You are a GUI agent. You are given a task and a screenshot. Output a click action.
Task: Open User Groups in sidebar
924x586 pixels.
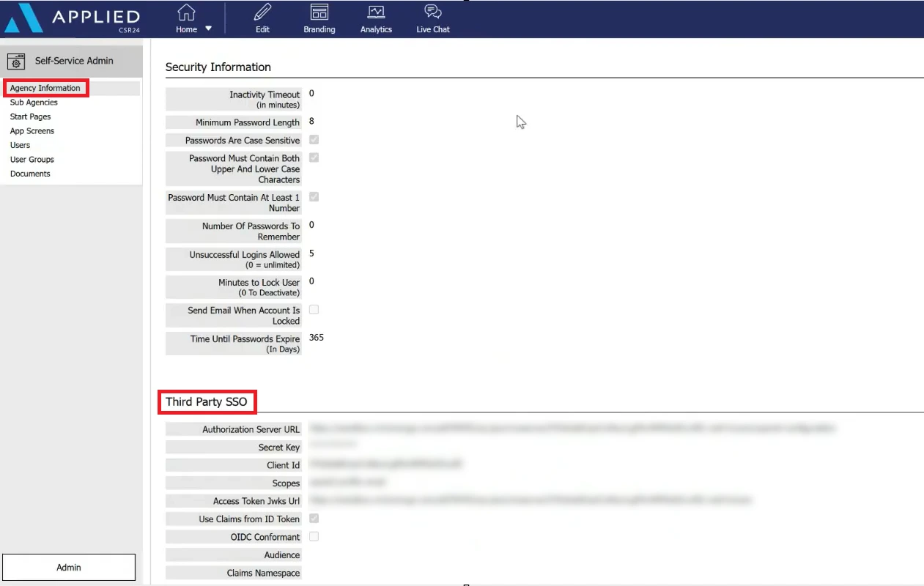coord(32,160)
